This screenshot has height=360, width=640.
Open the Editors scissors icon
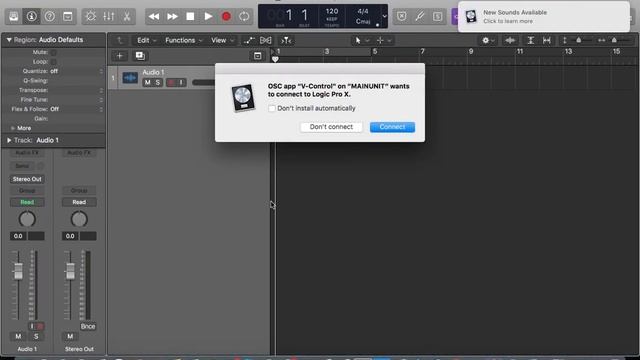(x=127, y=16)
